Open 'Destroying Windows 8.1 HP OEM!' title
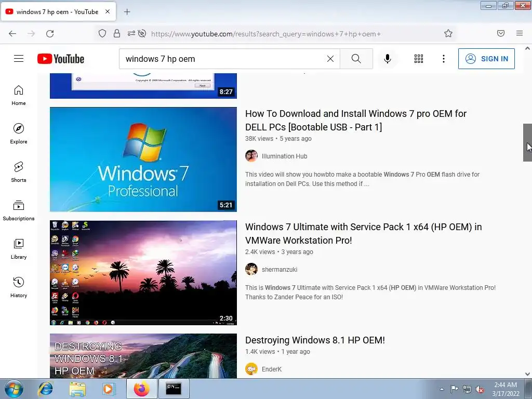This screenshot has height=399, width=532. 315,340
